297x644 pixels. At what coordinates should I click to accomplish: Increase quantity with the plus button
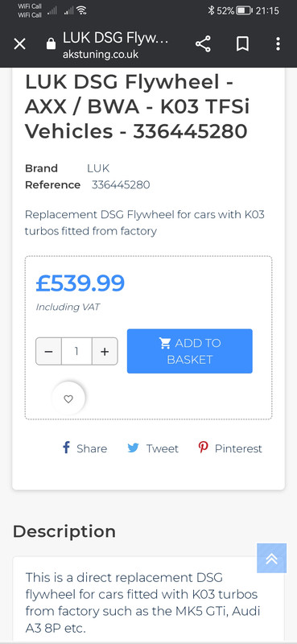105,352
